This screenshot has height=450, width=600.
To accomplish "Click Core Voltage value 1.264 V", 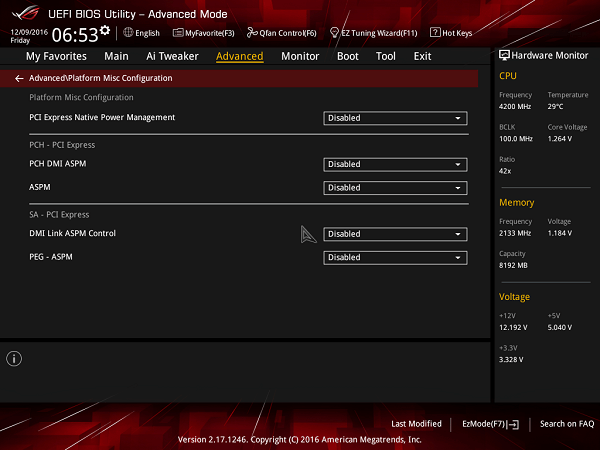I will (559, 139).
